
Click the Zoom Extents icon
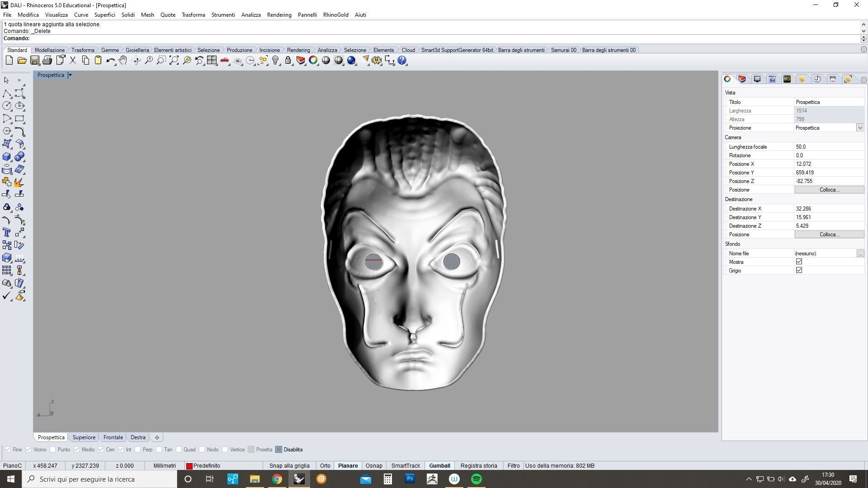point(174,61)
